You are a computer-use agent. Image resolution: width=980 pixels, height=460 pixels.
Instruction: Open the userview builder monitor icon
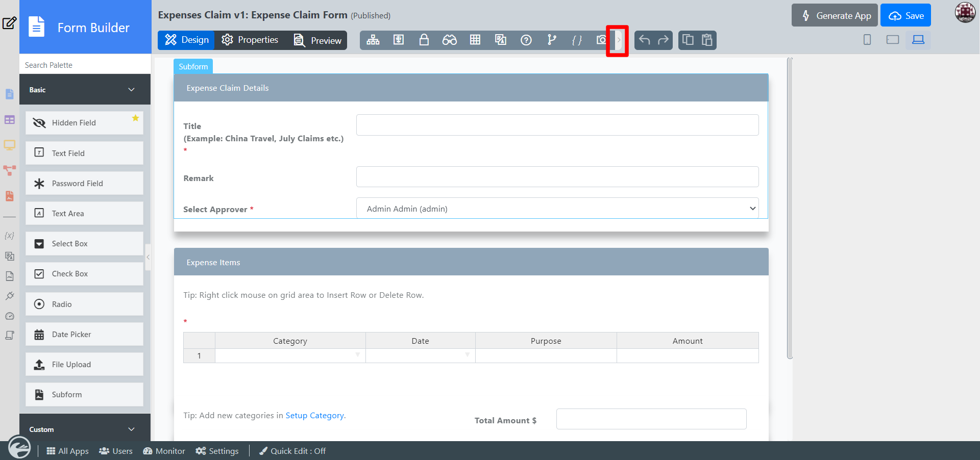(x=10, y=145)
